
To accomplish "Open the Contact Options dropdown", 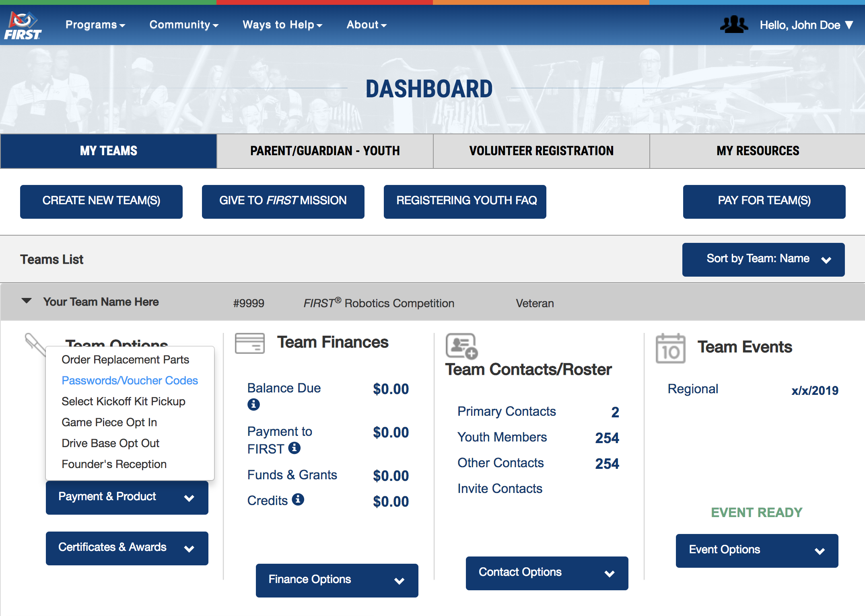I will click(x=547, y=573).
